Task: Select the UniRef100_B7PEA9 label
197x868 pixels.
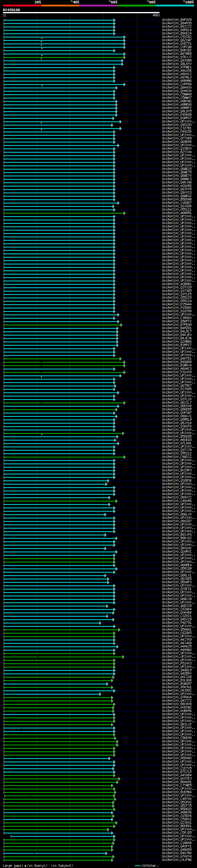Action: [x=177, y=325]
